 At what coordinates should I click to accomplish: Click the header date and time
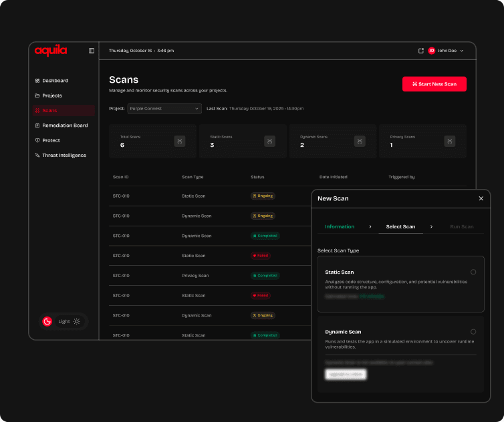tap(142, 51)
